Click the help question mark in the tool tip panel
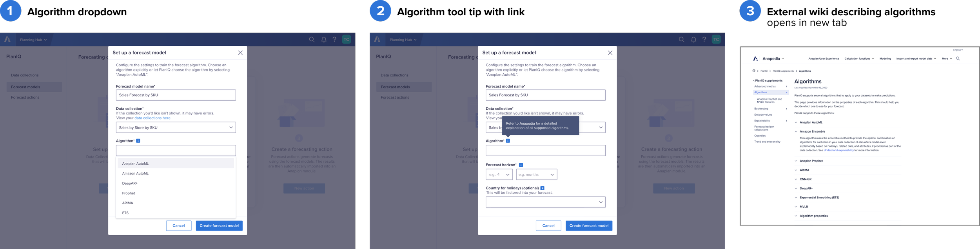 (704, 40)
